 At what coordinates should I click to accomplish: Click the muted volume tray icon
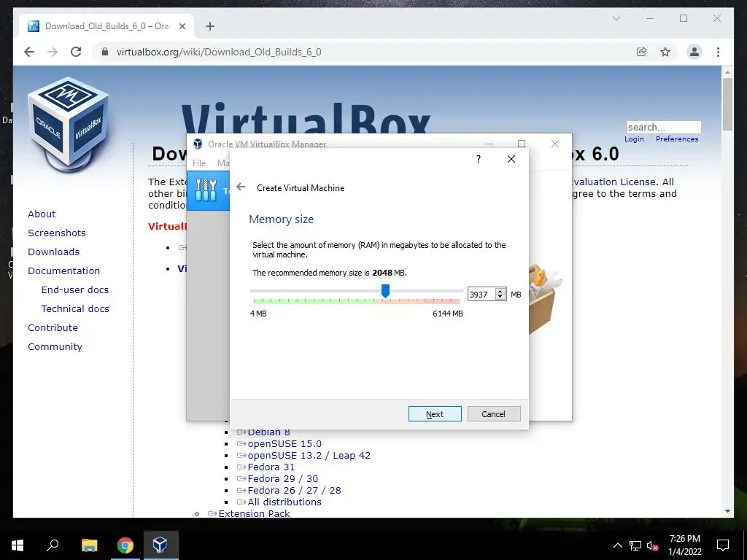coord(653,545)
